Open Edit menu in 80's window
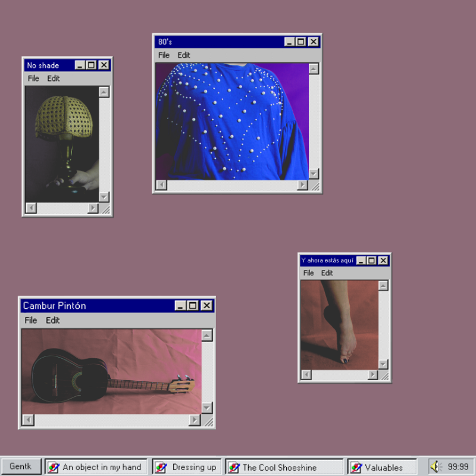476x476 pixels. 184,55
